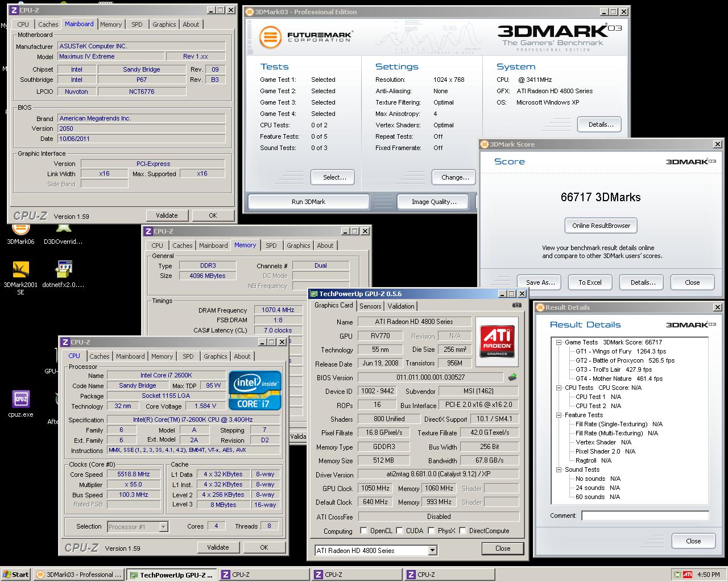
Task: Click the Online ResultBrowser button
Action: point(601,226)
